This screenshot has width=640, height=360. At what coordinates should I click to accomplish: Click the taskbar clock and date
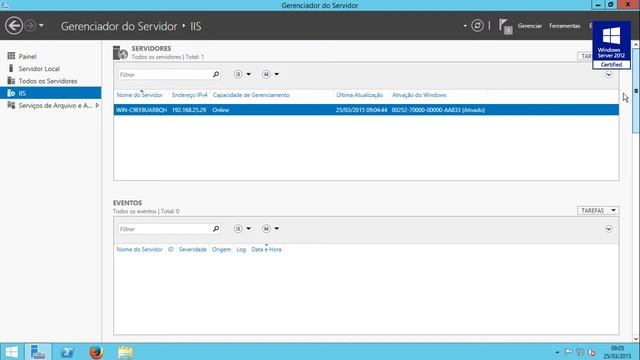point(617,352)
